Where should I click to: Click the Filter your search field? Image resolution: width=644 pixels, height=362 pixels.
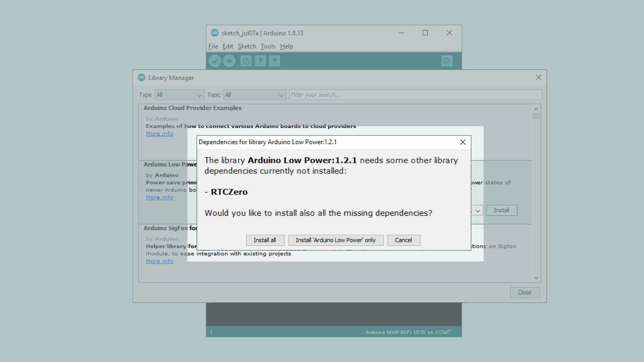point(415,95)
